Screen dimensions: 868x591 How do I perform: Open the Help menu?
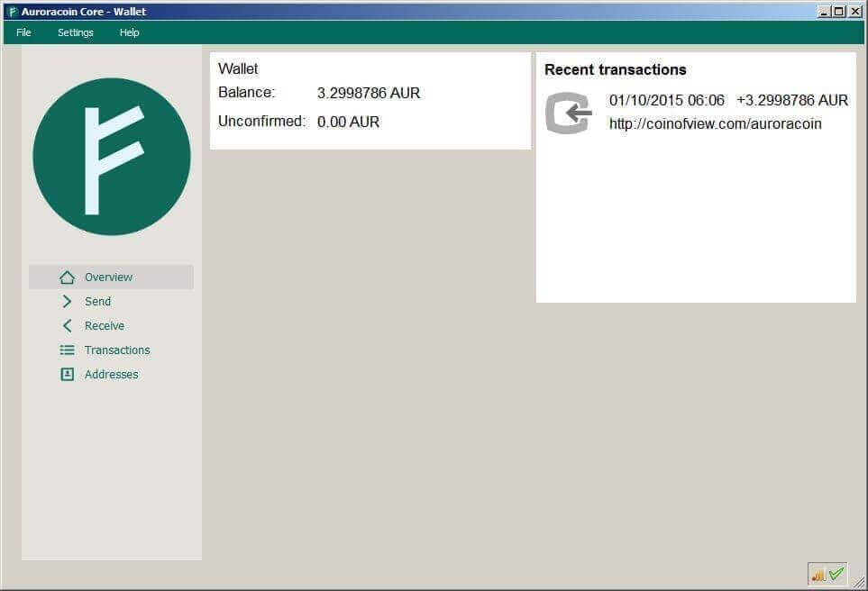130,32
